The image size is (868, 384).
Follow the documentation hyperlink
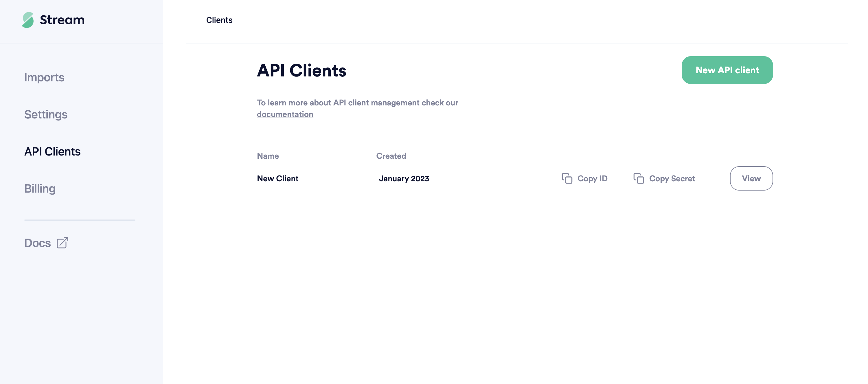pyautogui.click(x=285, y=114)
